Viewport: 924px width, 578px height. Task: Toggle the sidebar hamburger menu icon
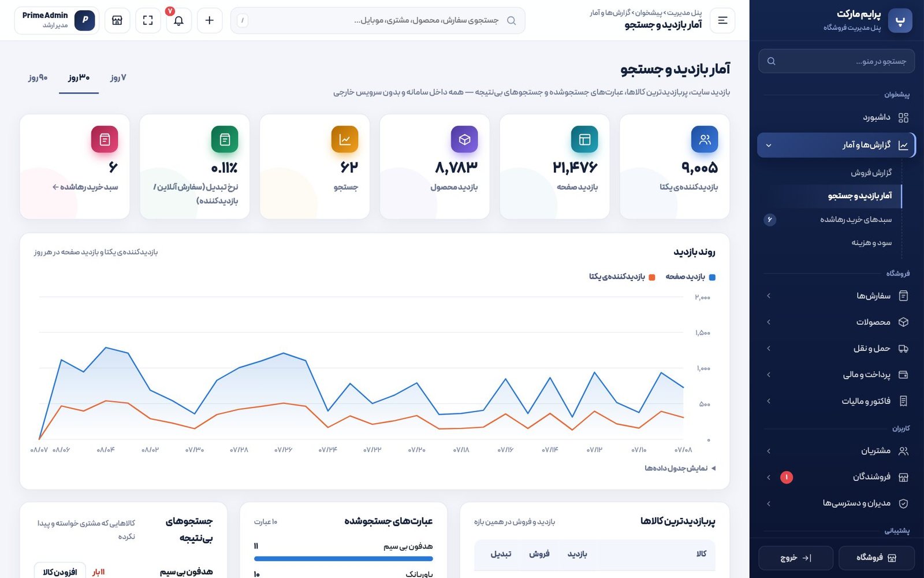coord(722,20)
